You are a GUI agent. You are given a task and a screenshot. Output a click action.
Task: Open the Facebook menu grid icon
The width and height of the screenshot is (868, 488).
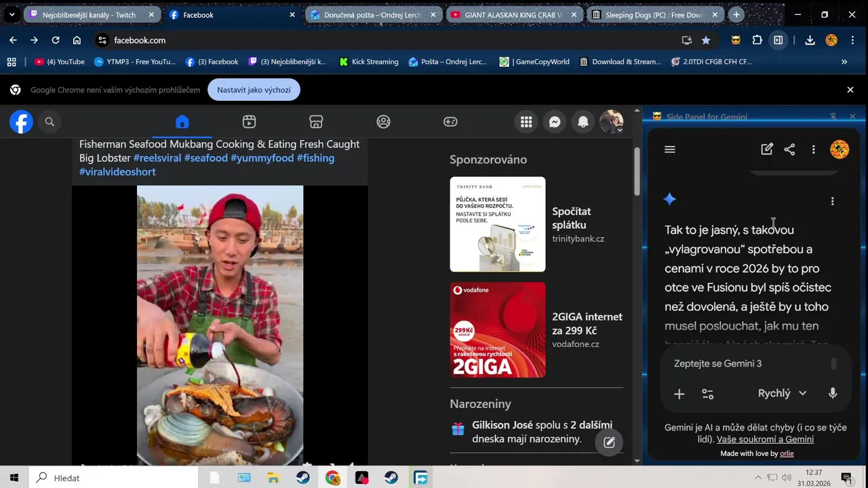point(526,122)
